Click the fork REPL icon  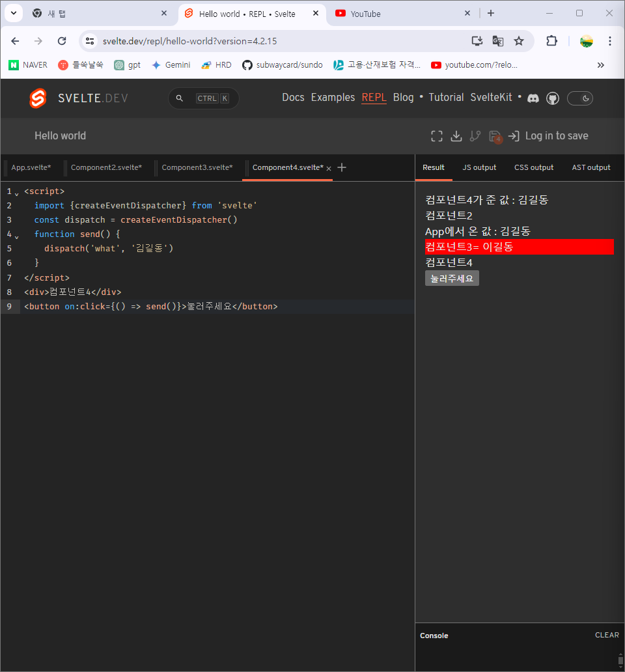tap(475, 136)
